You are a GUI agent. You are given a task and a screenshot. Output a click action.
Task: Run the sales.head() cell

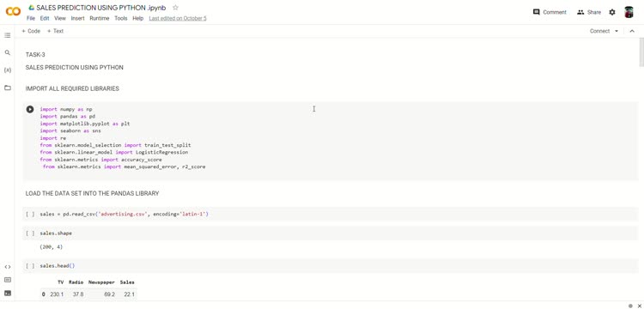30,266
